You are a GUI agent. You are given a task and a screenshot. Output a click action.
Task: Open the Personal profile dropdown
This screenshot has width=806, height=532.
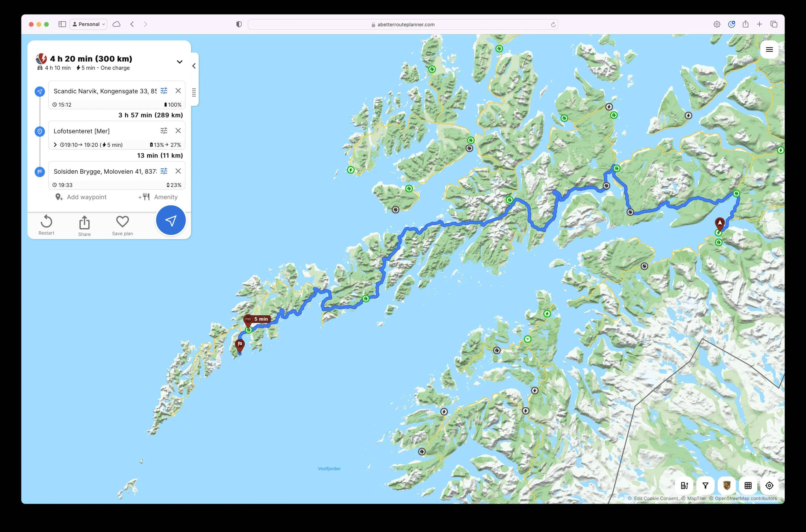(x=89, y=24)
